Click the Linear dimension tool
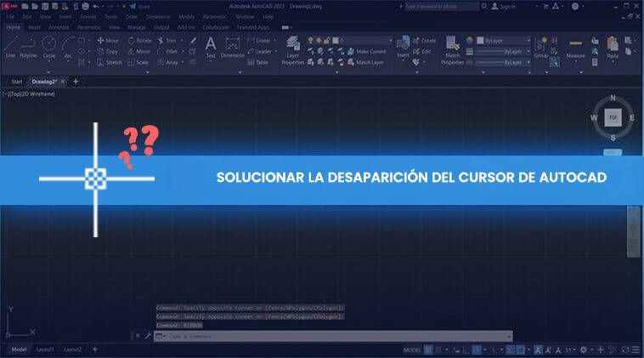This screenshot has height=358, width=644. pos(259,40)
